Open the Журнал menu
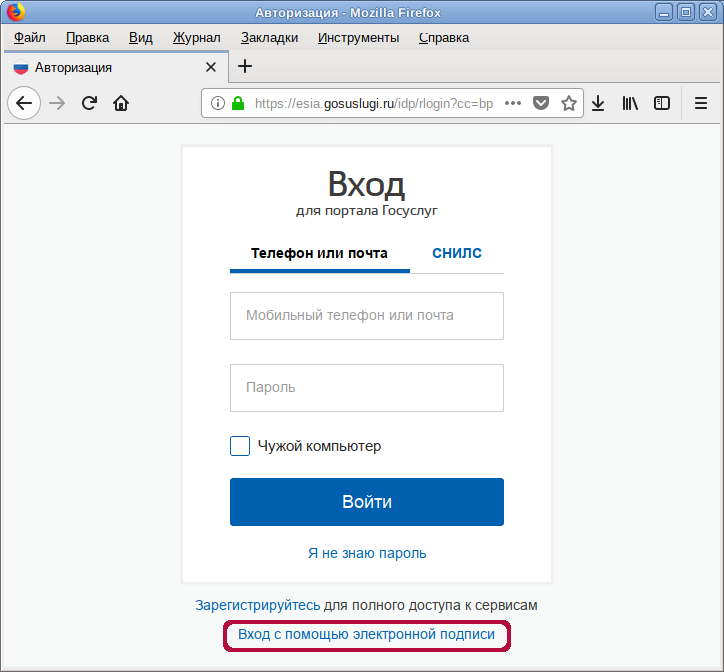Screen dimensions: 724x672 [196, 37]
